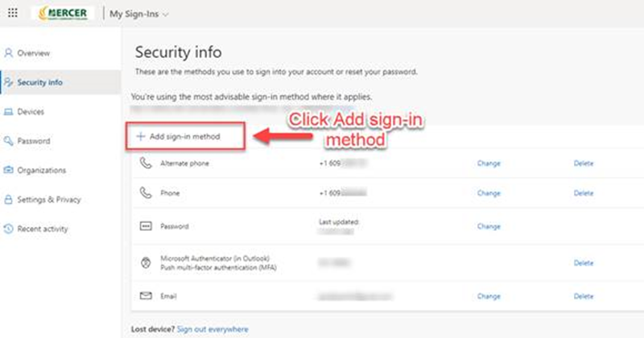The image size is (644, 338).
Task: Delete the Alternate phone method
Action: (583, 163)
